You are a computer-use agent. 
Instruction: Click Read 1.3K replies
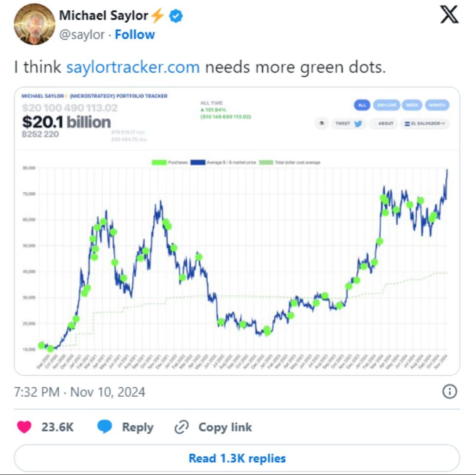click(238, 458)
